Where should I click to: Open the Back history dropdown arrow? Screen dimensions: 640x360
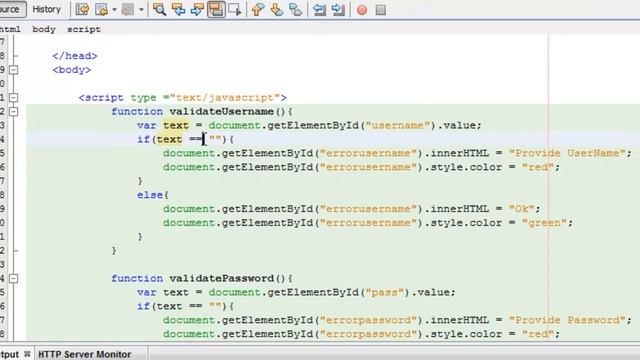coord(114,9)
